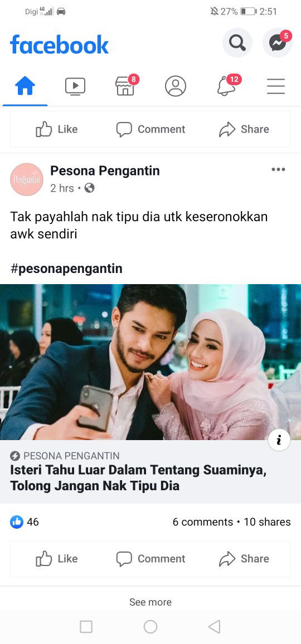The width and height of the screenshot is (301, 644).
Task: View the 46 reactions list
Action: click(x=25, y=522)
